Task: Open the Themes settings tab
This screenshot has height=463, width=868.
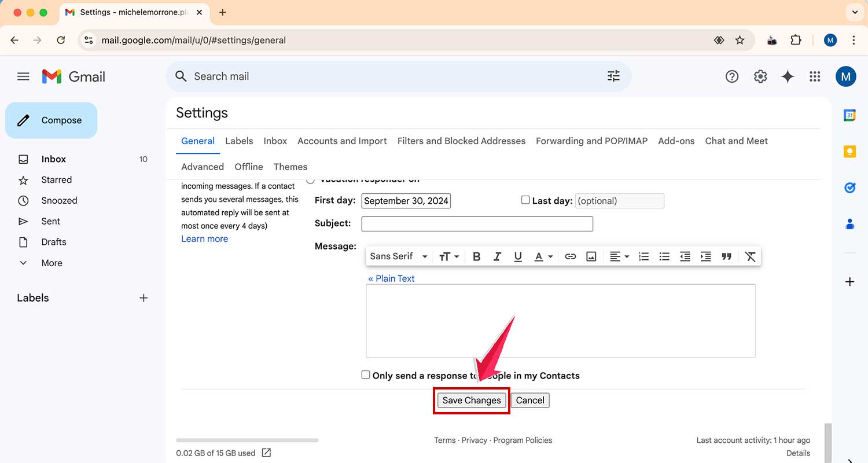Action: 290,167
